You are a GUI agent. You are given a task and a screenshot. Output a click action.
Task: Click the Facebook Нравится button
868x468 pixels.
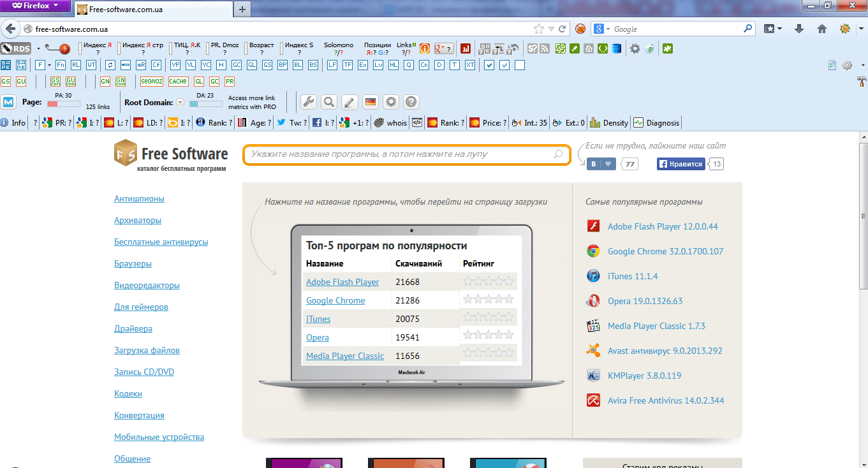click(682, 164)
